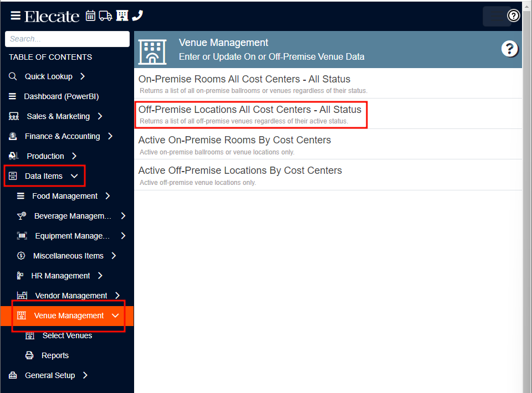
Task: Click inside the Search field
Action: pyautogui.click(x=66, y=39)
